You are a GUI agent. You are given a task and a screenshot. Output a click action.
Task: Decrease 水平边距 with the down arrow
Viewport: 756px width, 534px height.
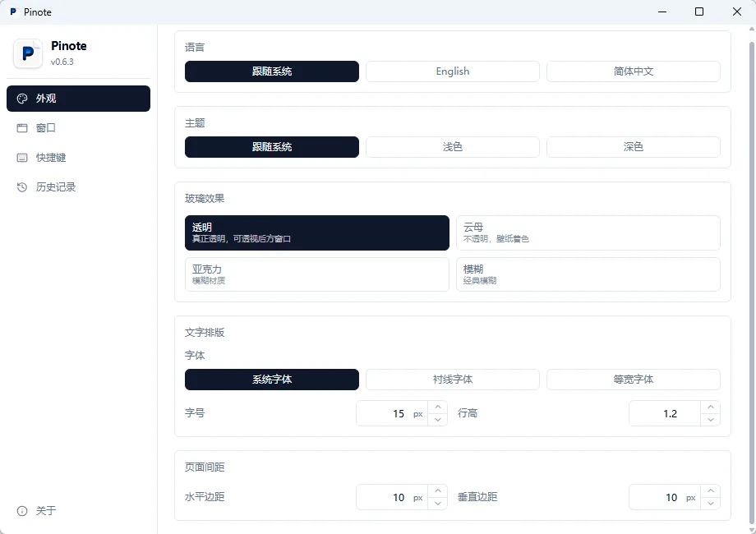click(x=438, y=504)
